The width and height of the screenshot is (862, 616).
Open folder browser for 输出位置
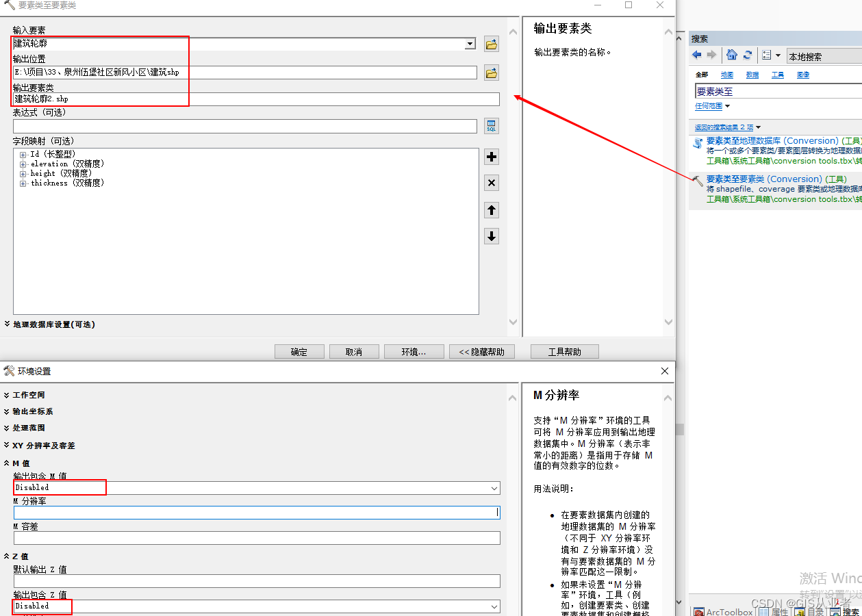click(x=491, y=73)
